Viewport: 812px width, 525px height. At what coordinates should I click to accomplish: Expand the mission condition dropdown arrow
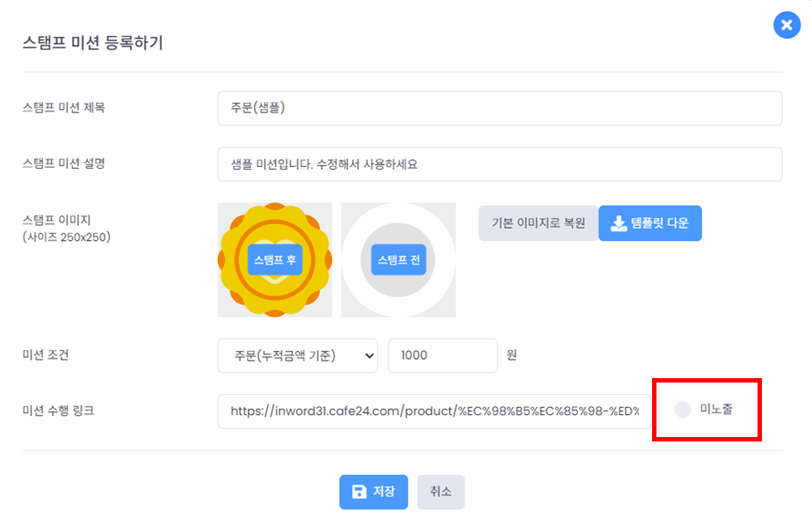tap(367, 355)
